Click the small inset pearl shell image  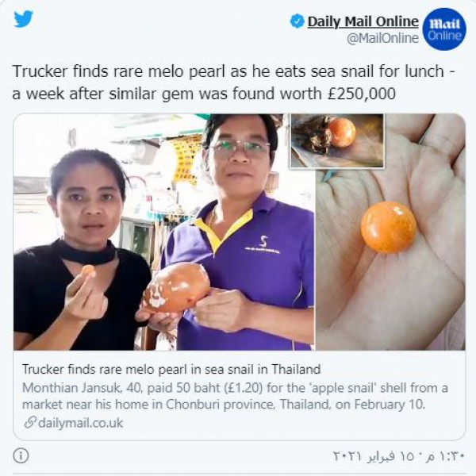(337, 140)
